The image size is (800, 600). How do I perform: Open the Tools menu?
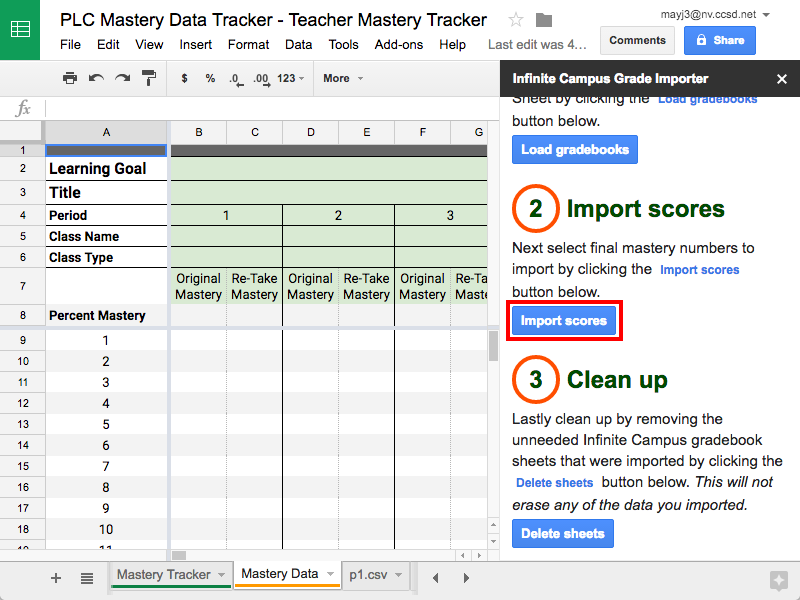pyautogui.click(x=343, y=44)
